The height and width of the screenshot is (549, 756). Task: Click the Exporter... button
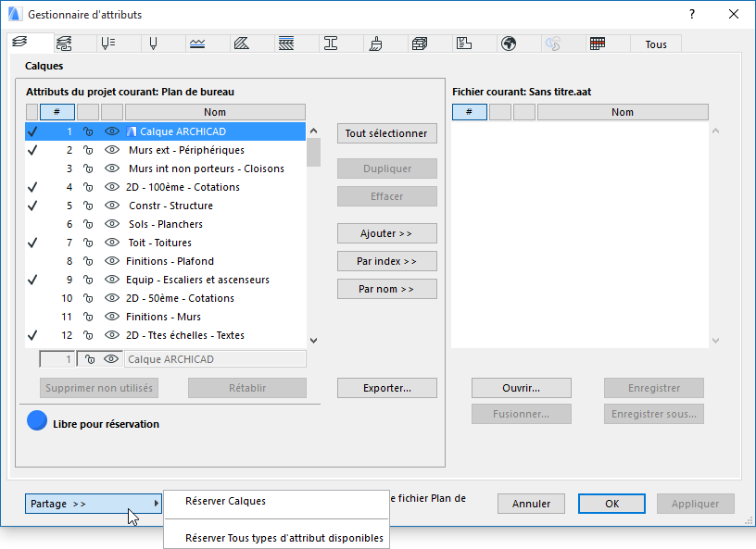(x=387, y=388)
